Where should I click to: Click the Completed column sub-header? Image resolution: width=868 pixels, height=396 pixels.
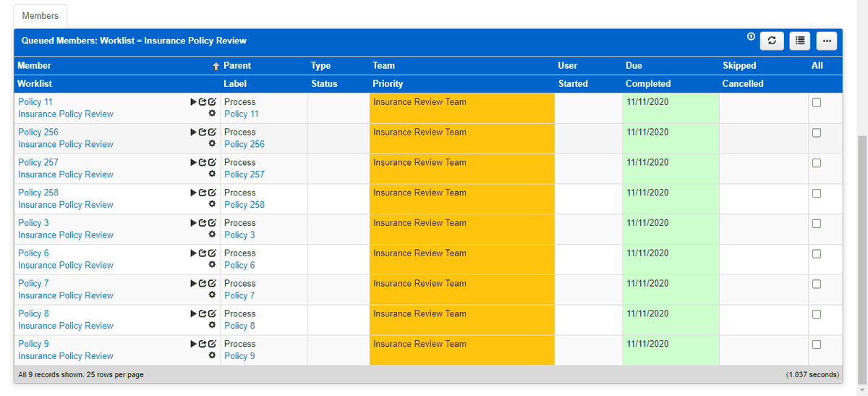point(648,83)
